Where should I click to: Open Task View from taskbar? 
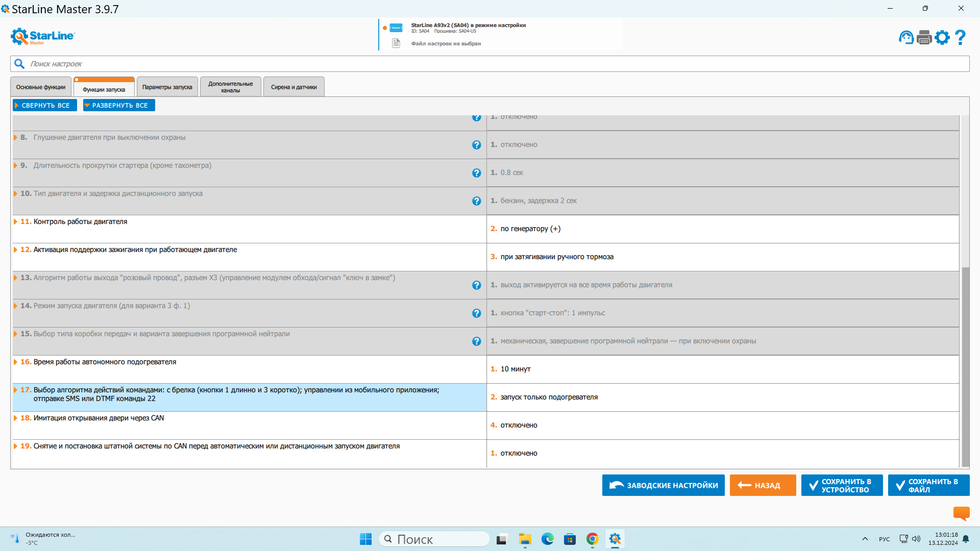tap(502, 539)
